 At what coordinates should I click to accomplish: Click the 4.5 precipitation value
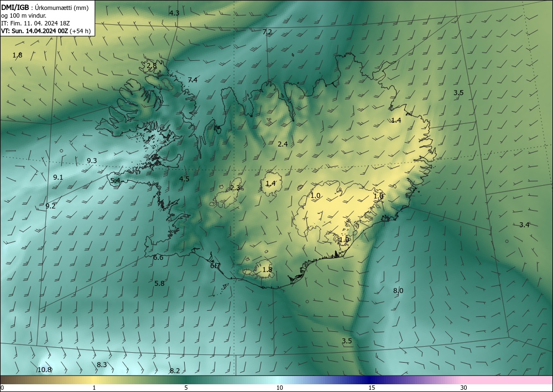click(x=184, y=179)
